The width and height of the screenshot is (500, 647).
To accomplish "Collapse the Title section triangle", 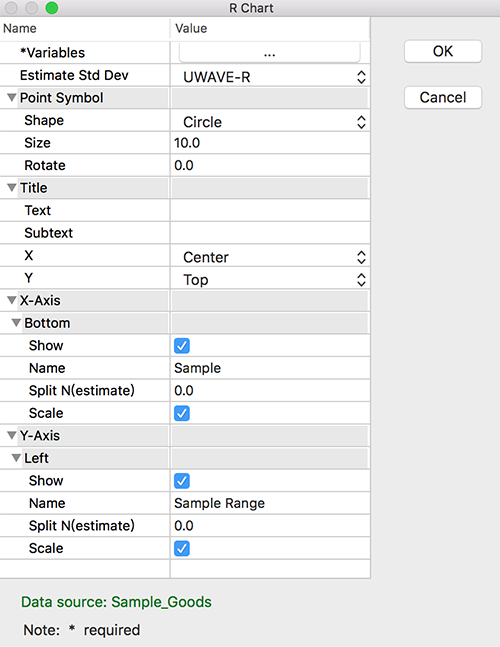I will pos(12,188).
